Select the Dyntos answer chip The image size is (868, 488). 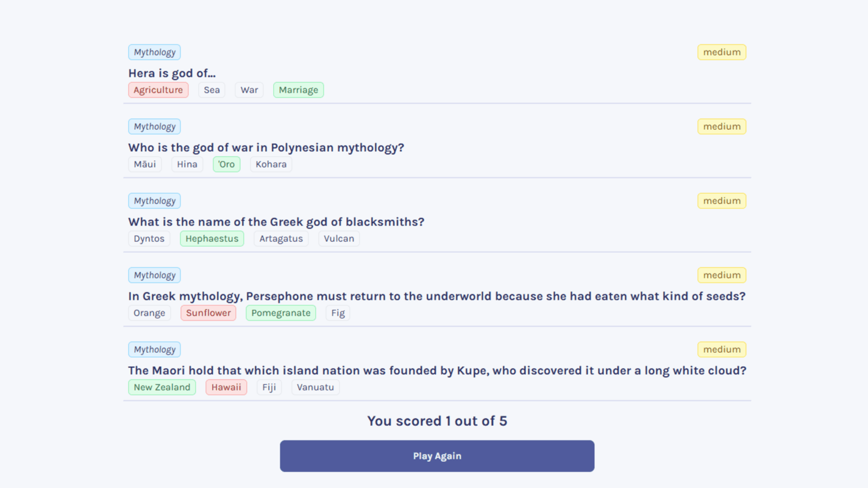tap(149, 238)
